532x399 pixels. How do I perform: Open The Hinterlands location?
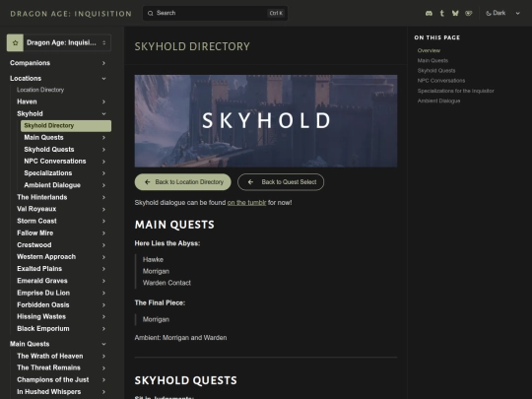tap(42, 197)
